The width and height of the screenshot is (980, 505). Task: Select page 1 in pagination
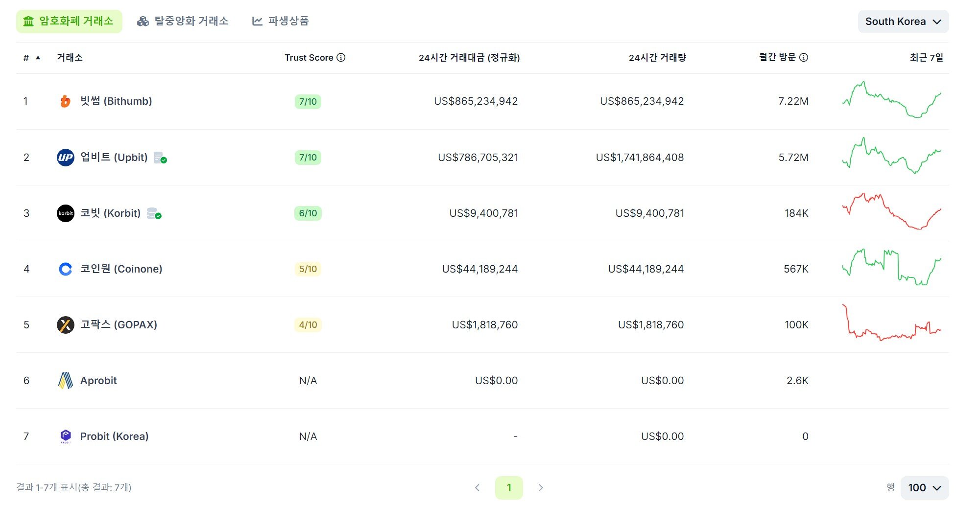click(x=509, y=488)
